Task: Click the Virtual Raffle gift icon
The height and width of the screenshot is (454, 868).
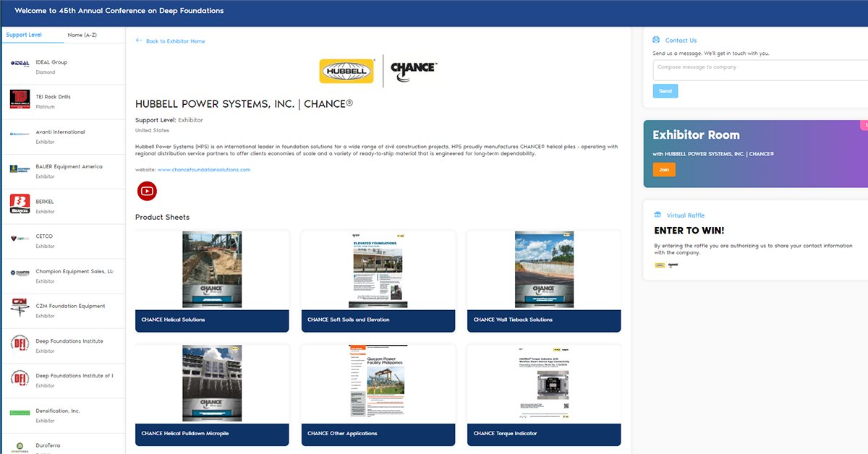Action: point(658,215)
